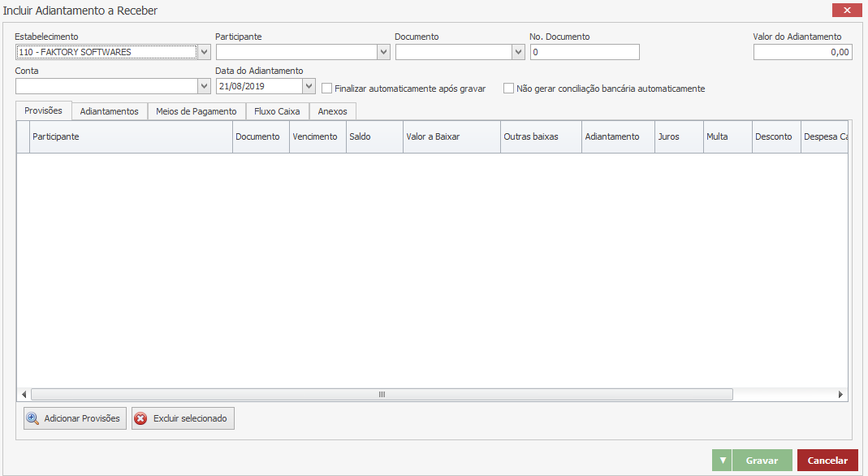The height and width of the screenshot is (476, 868).
Task: Expand the Estabelecimento dropdown
Action: tap(204, 52)
